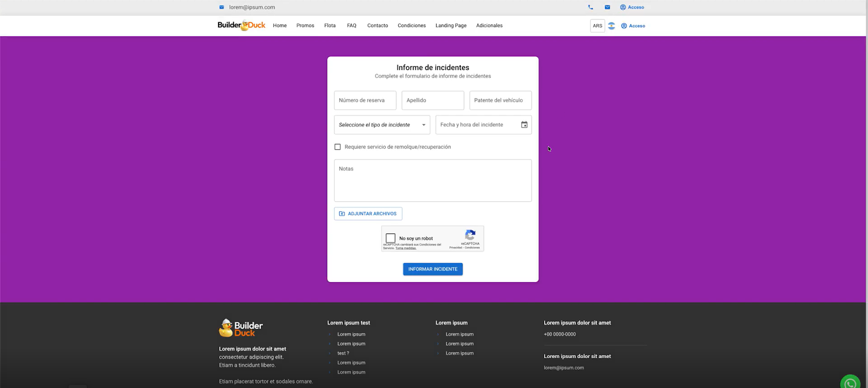Open the ARS currency selector
This screenshot has width=868, height=388.
coord(597,26)
